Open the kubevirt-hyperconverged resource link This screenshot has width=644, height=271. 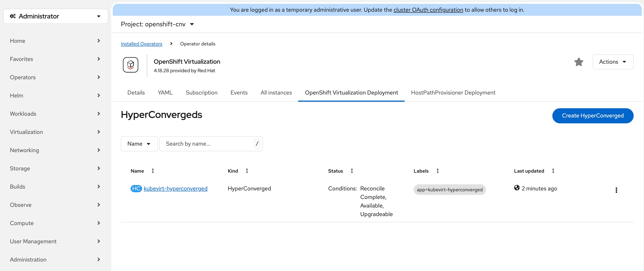pyautogui.click(x=175, y=188)
